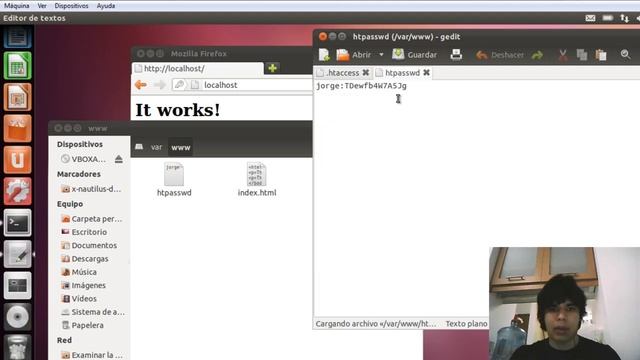This screenshot has width=640, height=360.
Task: Undo with the Deshacer button
Action: tap(500, 55)
